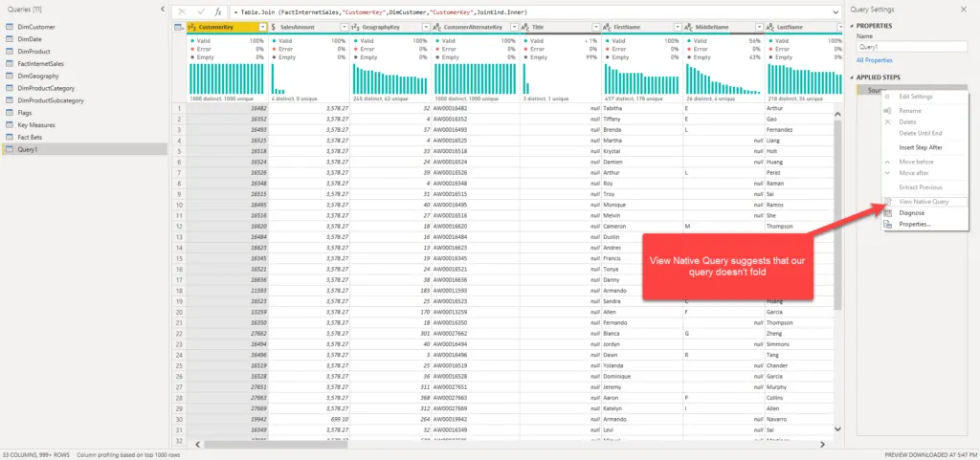Click the table icon beside FactInternetSales query

tap(10, 64)
